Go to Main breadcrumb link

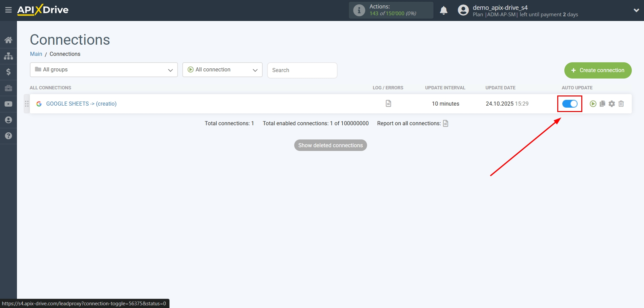pos(36,54)
